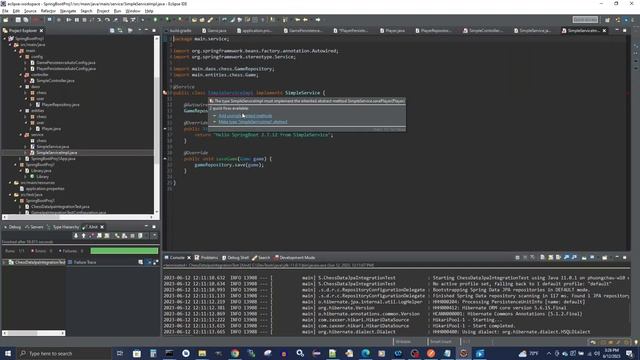Click the Suspend debug toolbar icon
The height and width of the screenshot is (360, 640).
pos(77,20)
